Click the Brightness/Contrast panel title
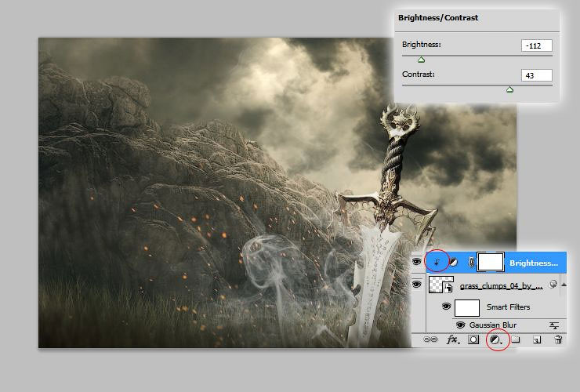 pos(438,18)
